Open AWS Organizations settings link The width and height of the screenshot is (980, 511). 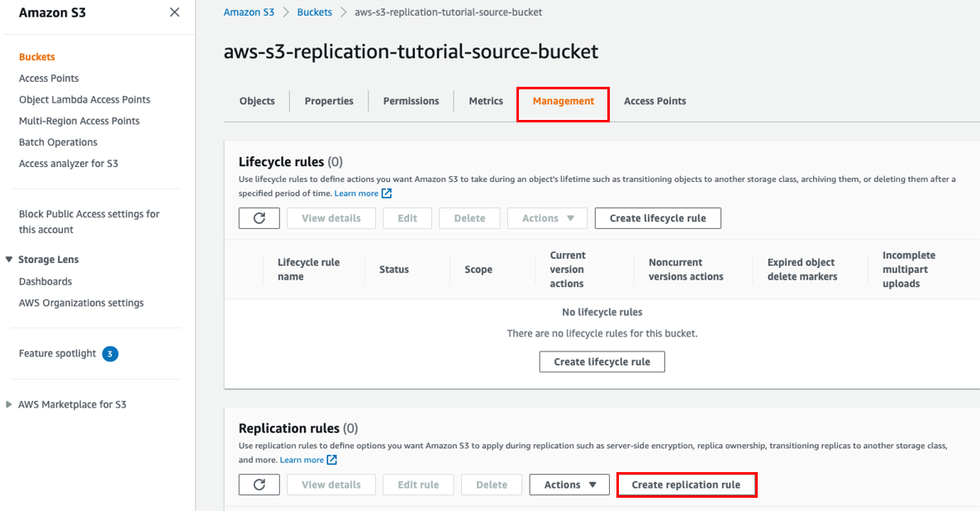coord(81,303)
